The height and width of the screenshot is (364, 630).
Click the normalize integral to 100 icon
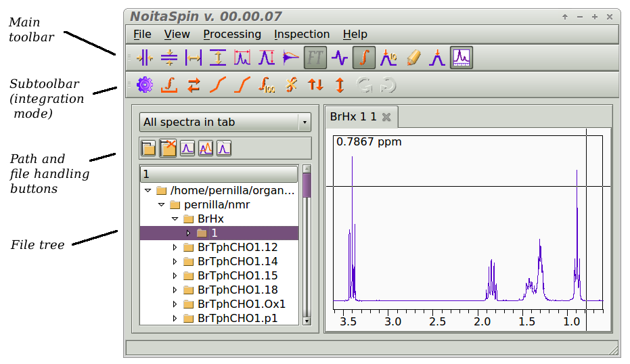pos(267,85)
